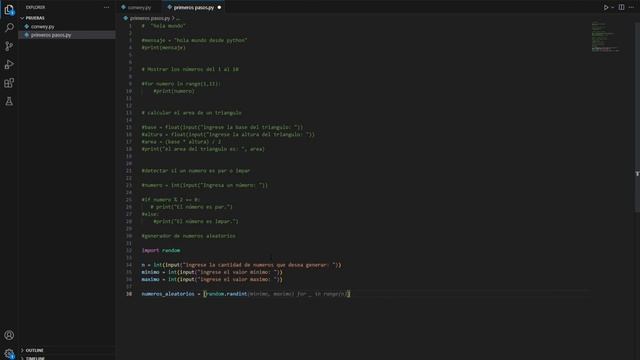Screen dimensions: 640x360
Task: Open the Source Control view
Action: point(9,46)
